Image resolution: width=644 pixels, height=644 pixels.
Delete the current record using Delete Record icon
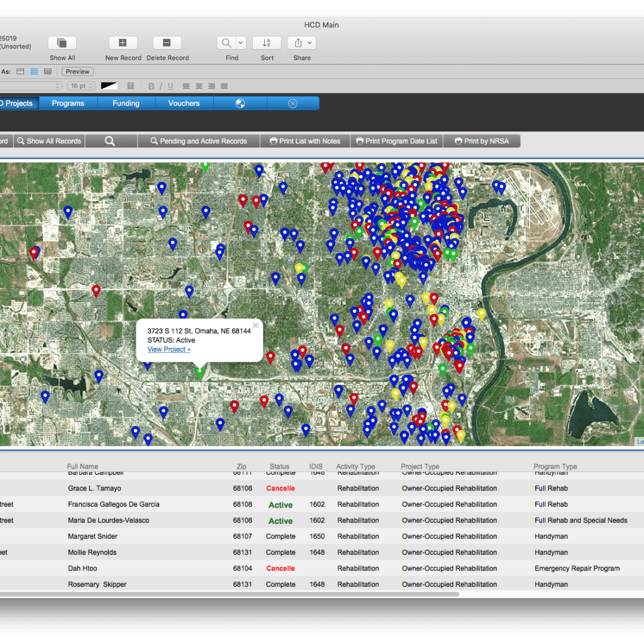click(167, 43)
